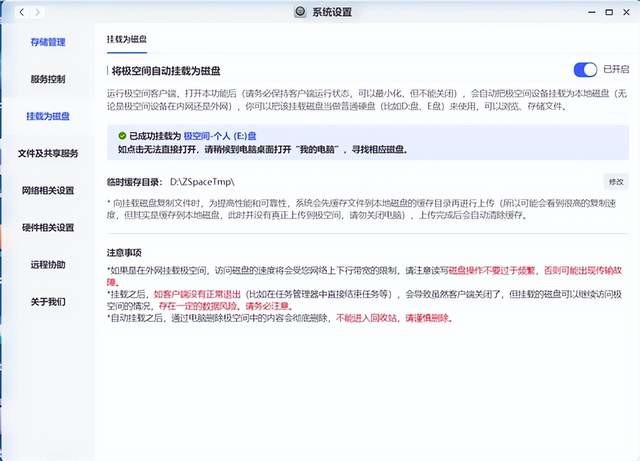The width and height of the screenshot is (640, 461).
Task: Click the red 如客户端没有正常退出 text
Action: point(197,294)
